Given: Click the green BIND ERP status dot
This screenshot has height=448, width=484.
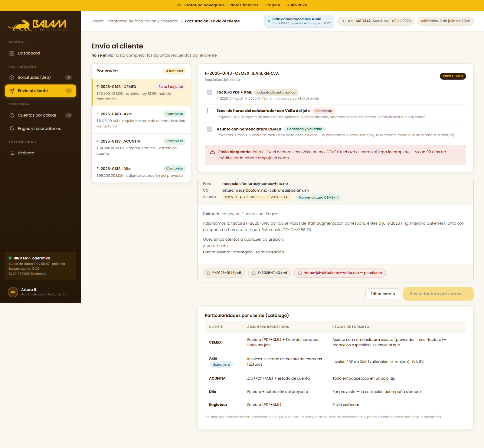Looking at the screenshot, I should tap(10, 258).
